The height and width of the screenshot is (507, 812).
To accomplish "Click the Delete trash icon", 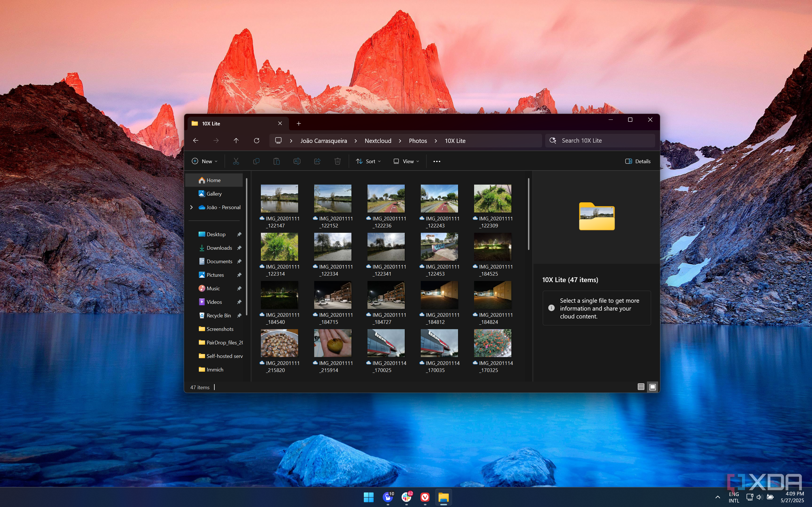I will point(338,161).
